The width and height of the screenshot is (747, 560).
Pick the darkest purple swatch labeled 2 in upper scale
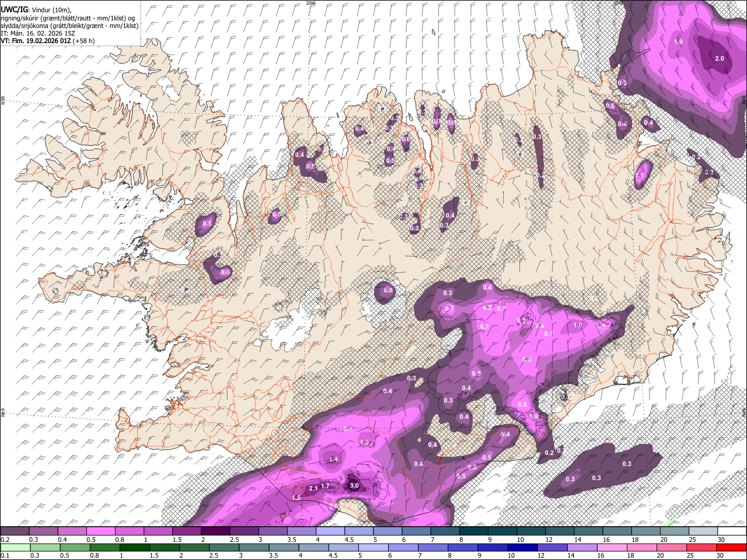215,531
